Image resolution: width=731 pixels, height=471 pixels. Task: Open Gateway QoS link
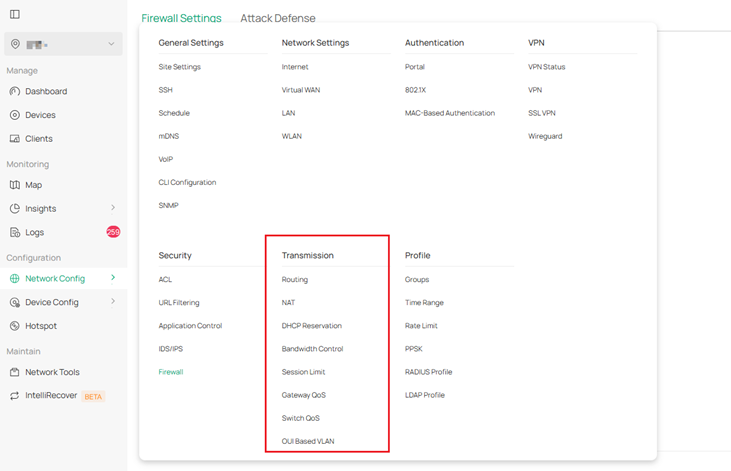(x=303, y=395)
